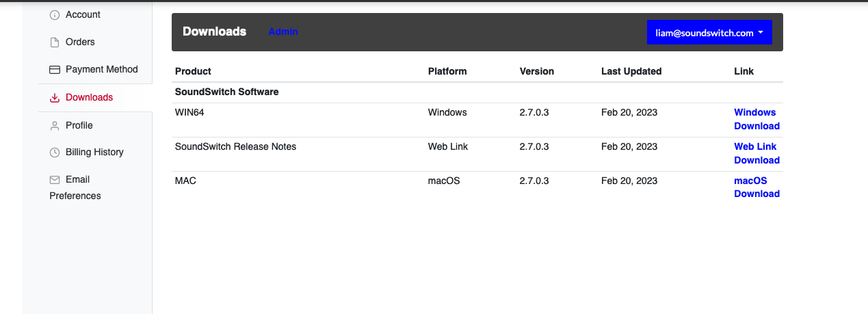Click the Email Preferences envelope icon
This screenshot has height=314, width=868.
pyautogui.click(x=55, y=180)
